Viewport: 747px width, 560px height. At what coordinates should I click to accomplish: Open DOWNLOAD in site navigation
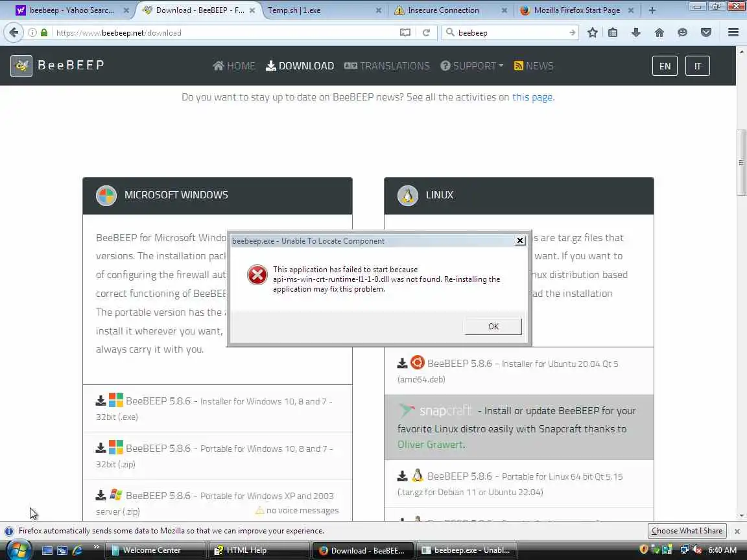[x=300, y=65]
